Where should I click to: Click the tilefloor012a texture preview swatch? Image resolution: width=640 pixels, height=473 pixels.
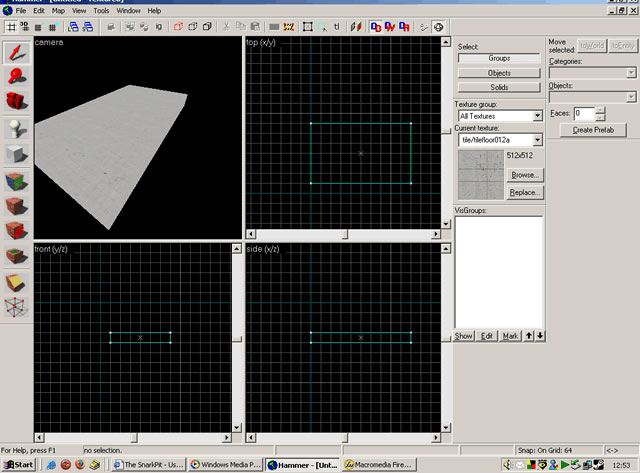(x=481, y=176)
